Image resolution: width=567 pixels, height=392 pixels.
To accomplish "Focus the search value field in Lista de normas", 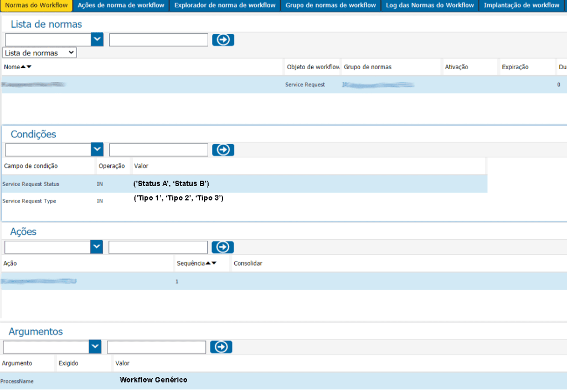I will tap(158, 40).
